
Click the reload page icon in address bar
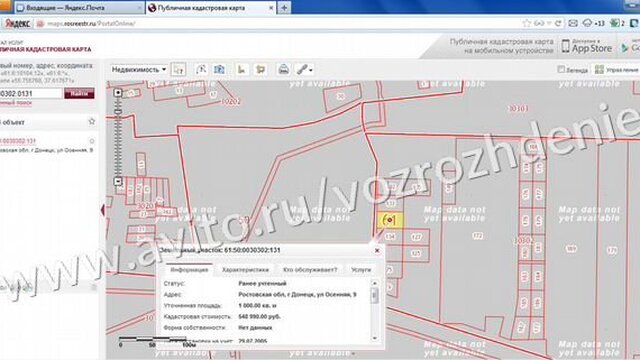[x=558, y=23]
